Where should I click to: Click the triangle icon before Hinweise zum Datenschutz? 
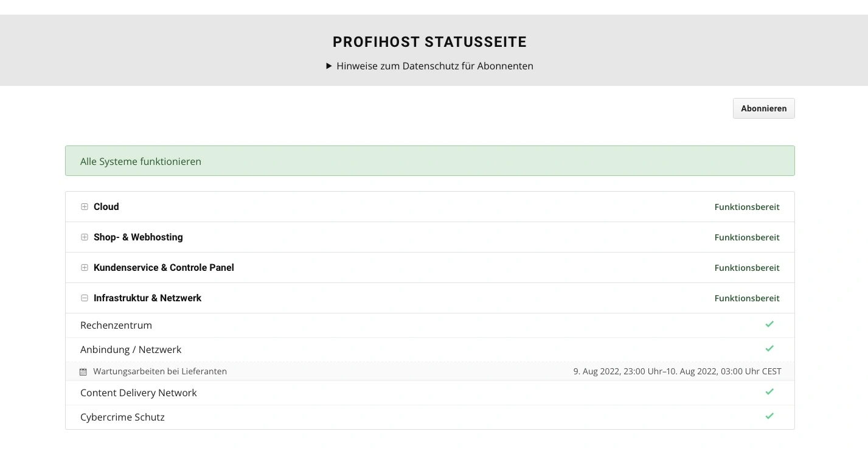[329, 66]
